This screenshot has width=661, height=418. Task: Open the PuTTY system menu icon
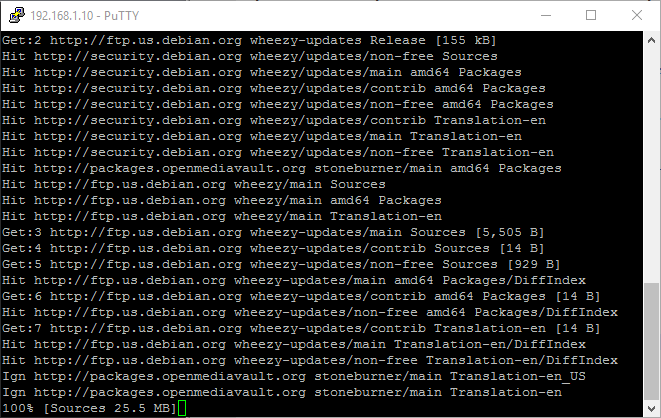click(17, 15)
